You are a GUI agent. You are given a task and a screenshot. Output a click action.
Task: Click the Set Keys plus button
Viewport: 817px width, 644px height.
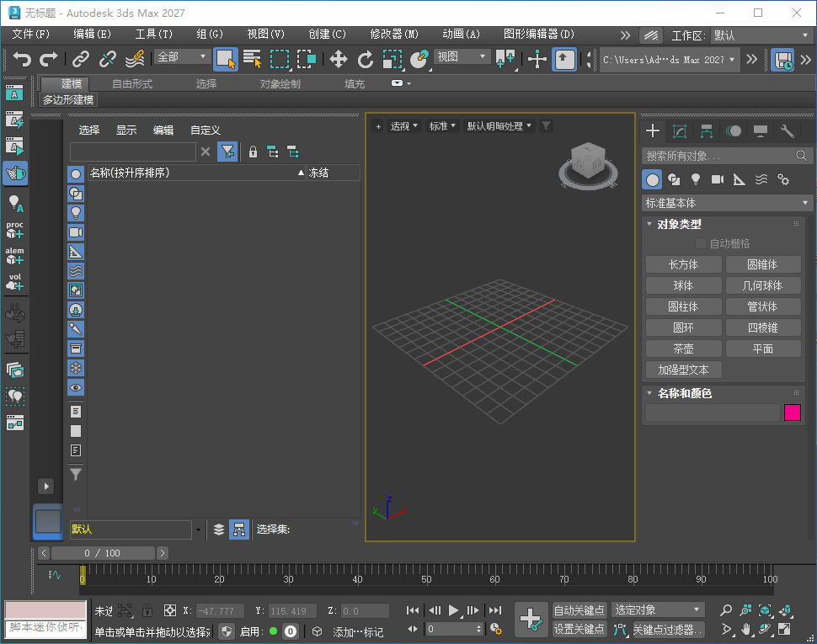tap(531, 620)
